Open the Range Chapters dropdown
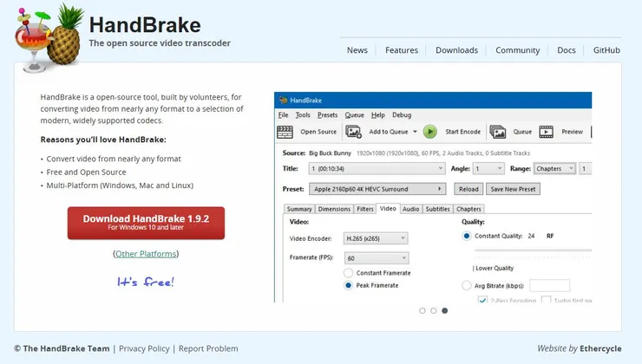This screenshot has height=364, width=642. (554, 168)
